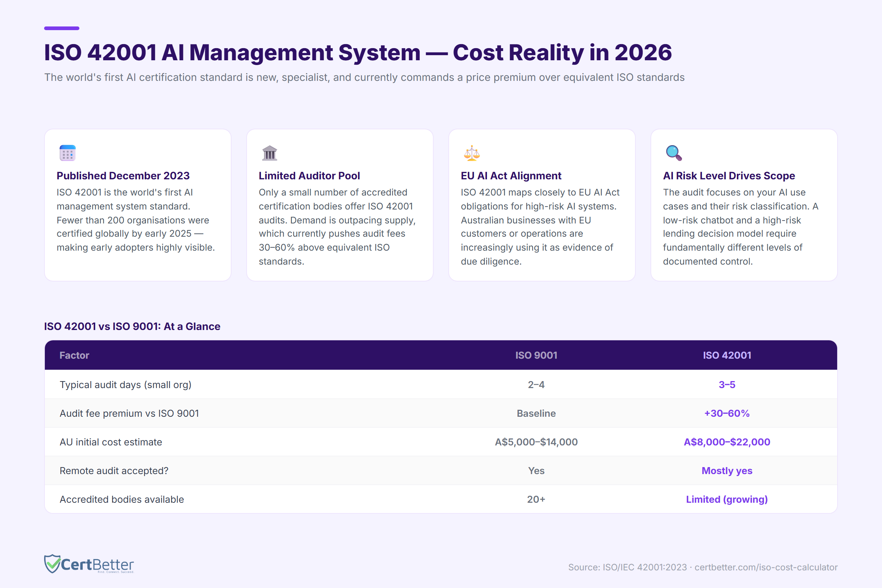
Task: Click the 'Remote audit accepted?' row label
Action: [x=114, y=471]
